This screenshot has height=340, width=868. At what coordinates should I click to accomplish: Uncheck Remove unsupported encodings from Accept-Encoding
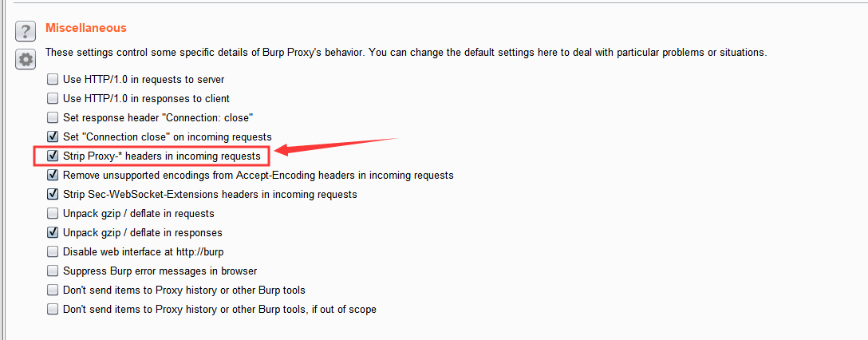click(53, 175)
